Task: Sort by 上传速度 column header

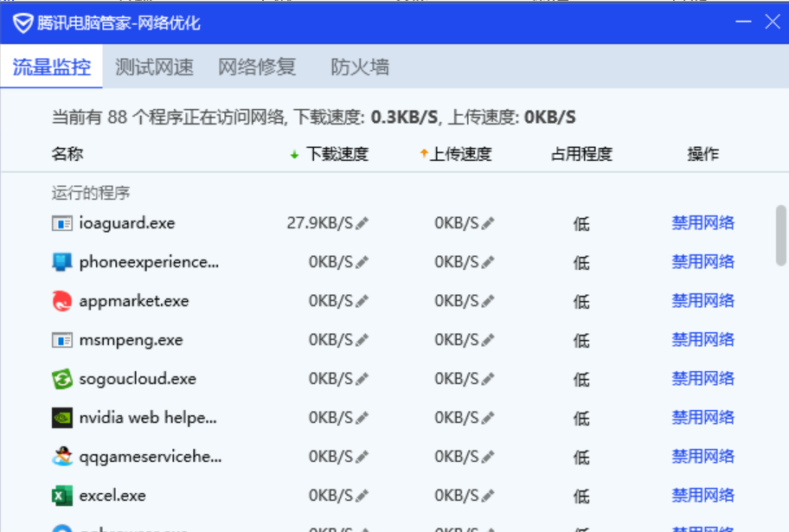Action: 456,154
